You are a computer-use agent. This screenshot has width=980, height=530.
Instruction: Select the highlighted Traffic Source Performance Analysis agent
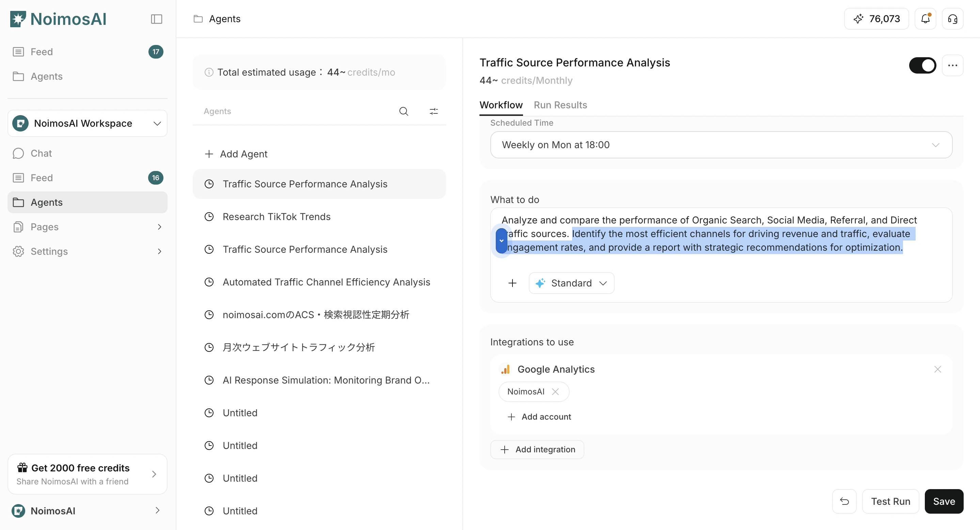tap(319, 184)
